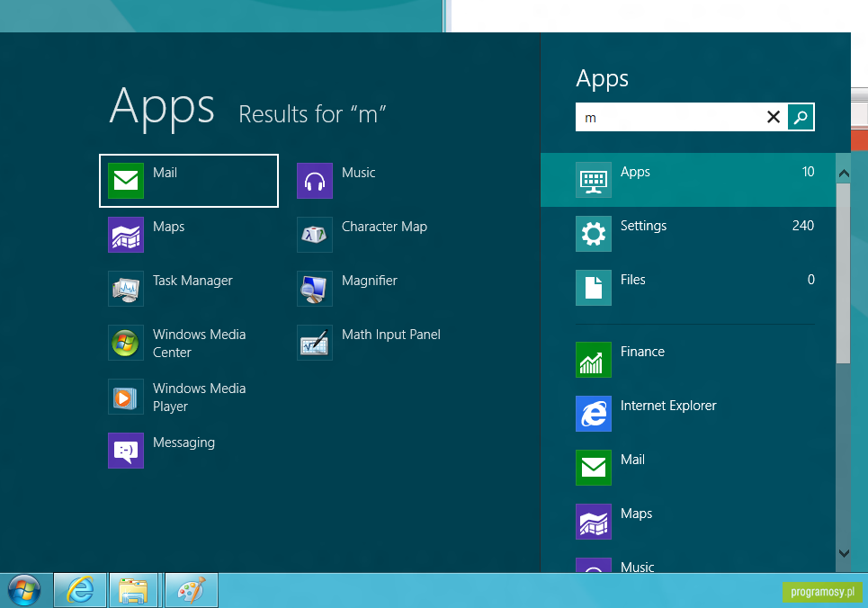Image resolution: width=868 pixels, height=608 pixels.
Task: Open Music headphones icon in results
Action: point(315,181)
